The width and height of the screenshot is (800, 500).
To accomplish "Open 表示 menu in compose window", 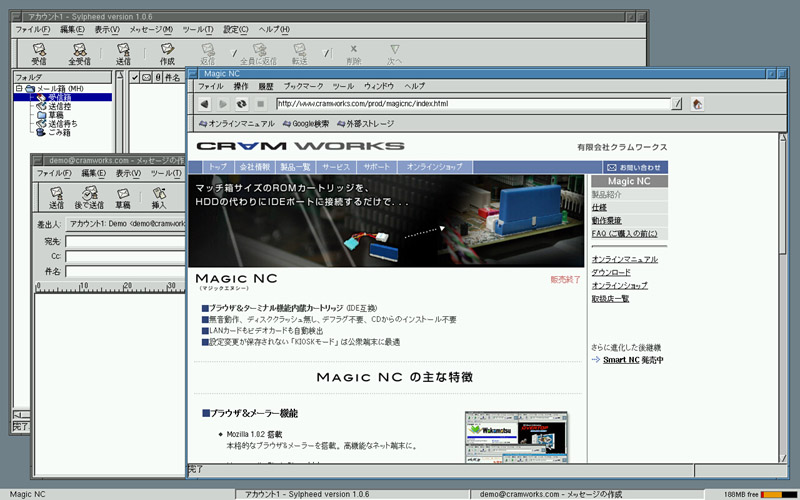I will [x=128, y=173].
